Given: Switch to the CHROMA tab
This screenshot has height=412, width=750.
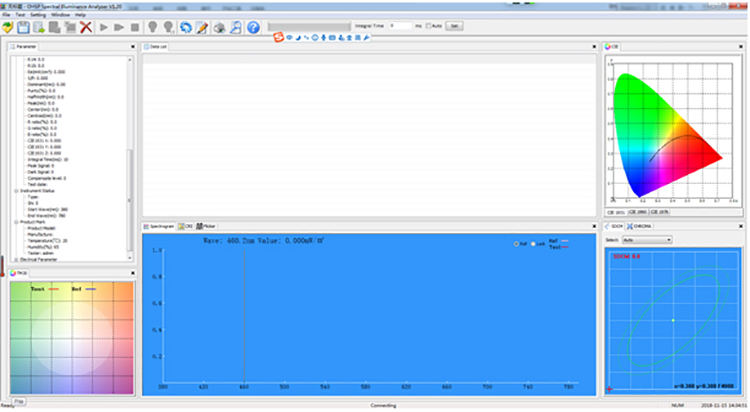Looking at the screenshot, I should (x=645, y=227).
